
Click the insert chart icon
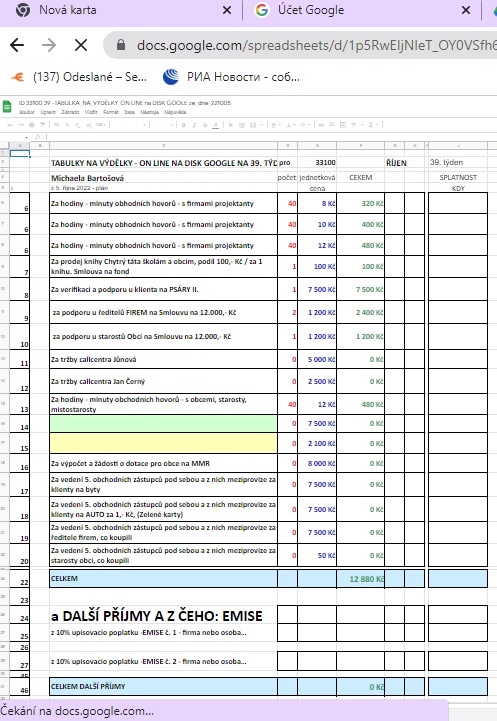pos(343,125)
